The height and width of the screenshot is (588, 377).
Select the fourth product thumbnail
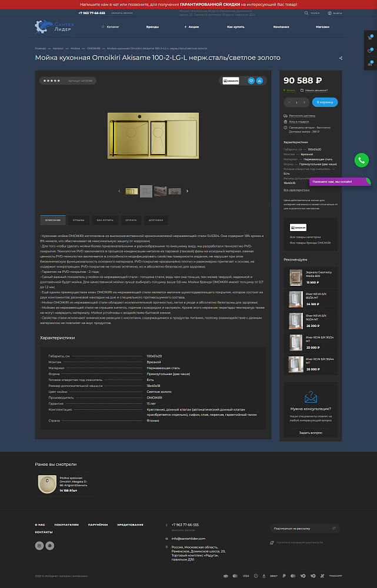[x=175, y=191]
